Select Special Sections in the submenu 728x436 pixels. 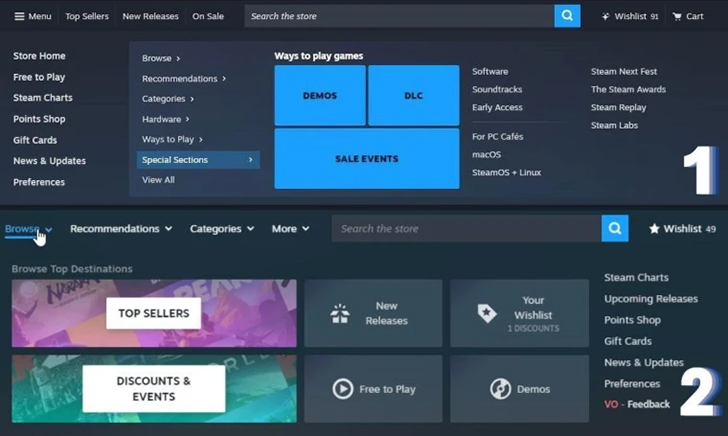[197, 159]
